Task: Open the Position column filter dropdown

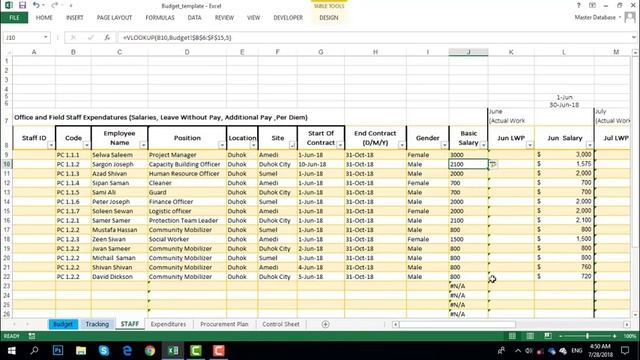Action: pos(222,145)
